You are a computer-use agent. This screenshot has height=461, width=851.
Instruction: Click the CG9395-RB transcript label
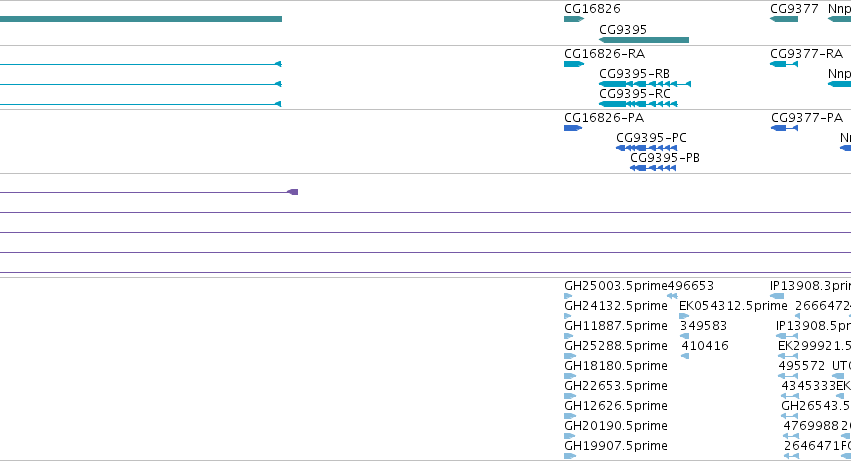[634, 74]
